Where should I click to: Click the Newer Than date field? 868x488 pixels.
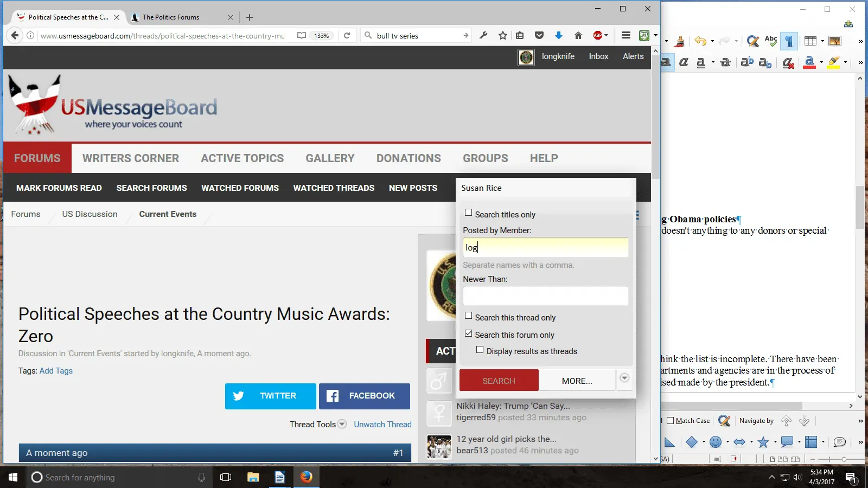[545, 296]
